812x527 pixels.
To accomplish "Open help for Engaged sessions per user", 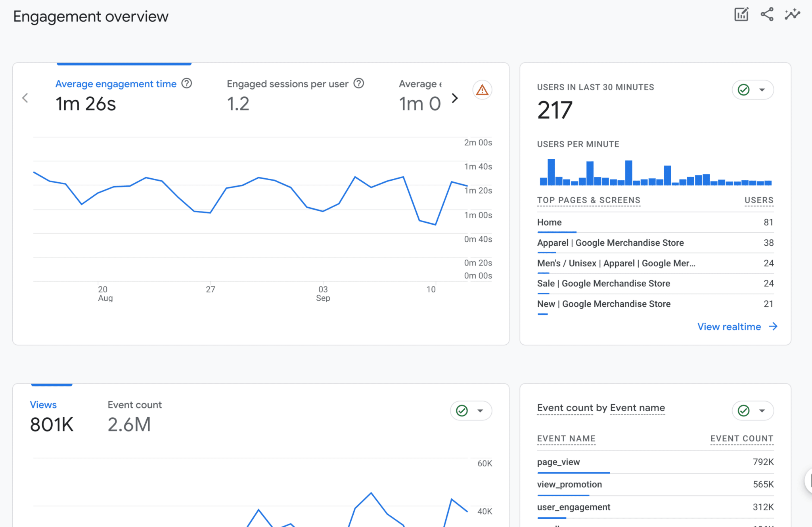I will coord(359,84).
